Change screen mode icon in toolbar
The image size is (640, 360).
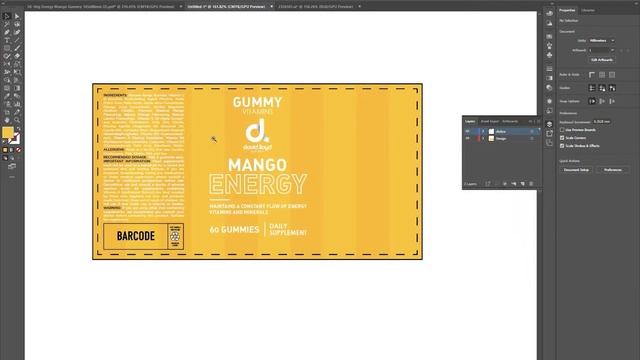12,167
